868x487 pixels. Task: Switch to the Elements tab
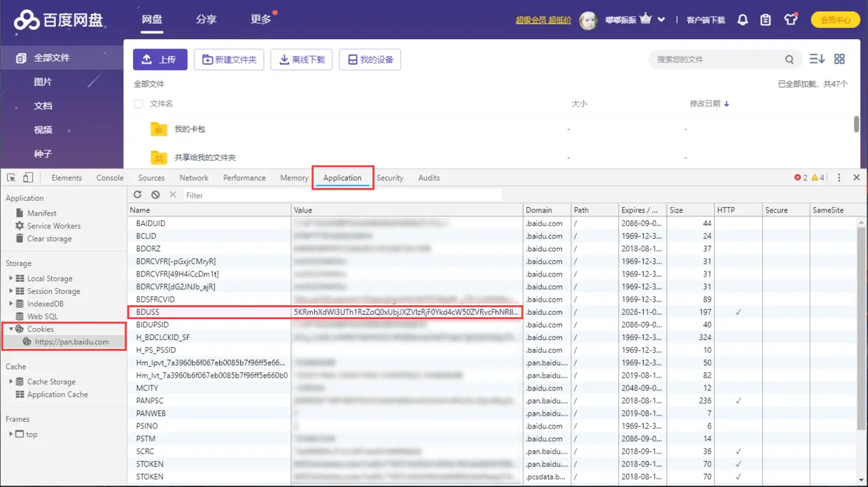[66, 178]
